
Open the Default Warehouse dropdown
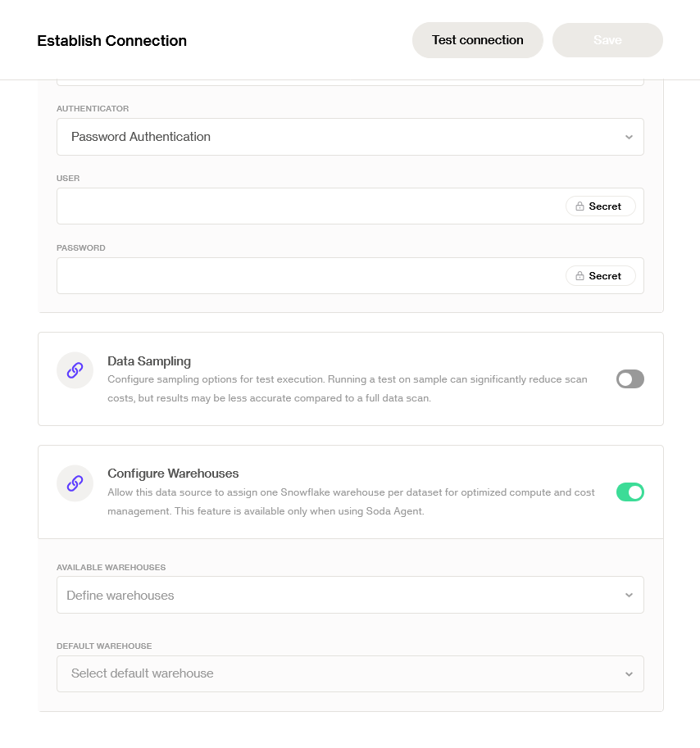[349, 673]
